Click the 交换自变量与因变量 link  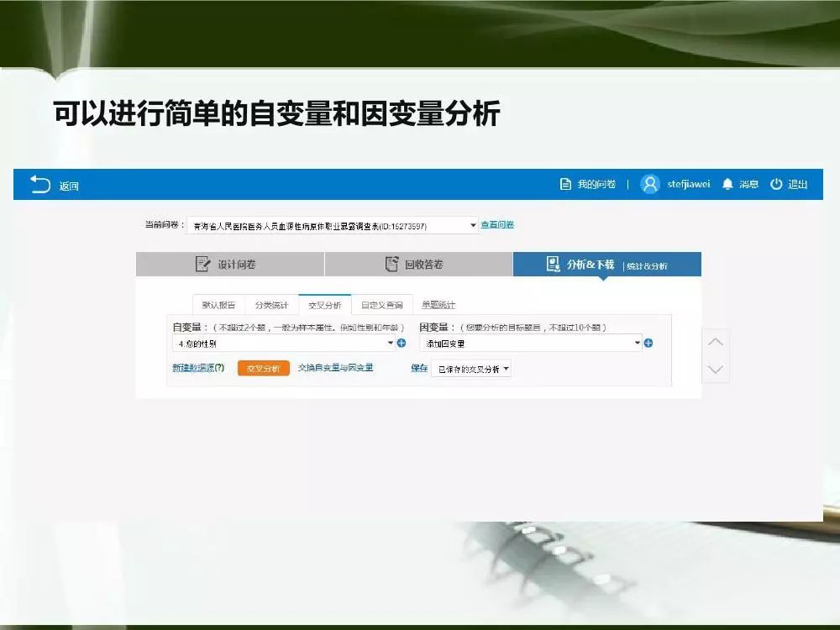coord(336,368)
